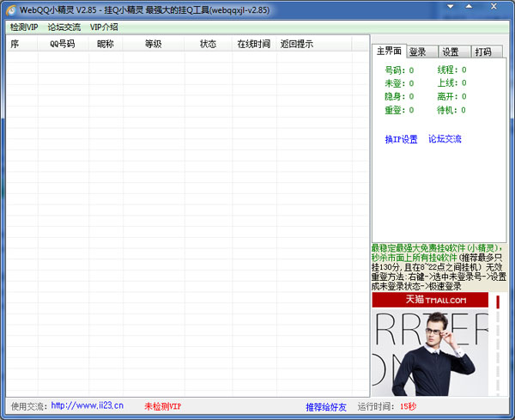Open the http://www.ii23.cn link
Image resolution: width=515 pixels, height=420 pixels.
point(88,406)
